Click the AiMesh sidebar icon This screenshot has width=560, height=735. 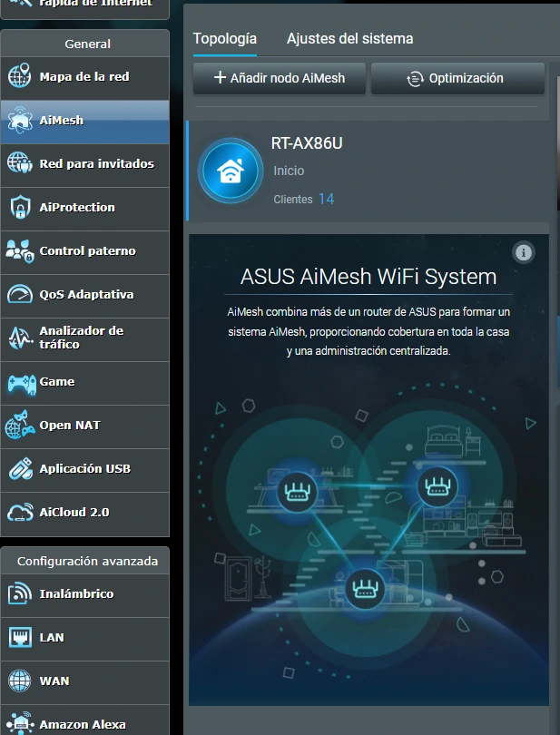tap(20, 121)
